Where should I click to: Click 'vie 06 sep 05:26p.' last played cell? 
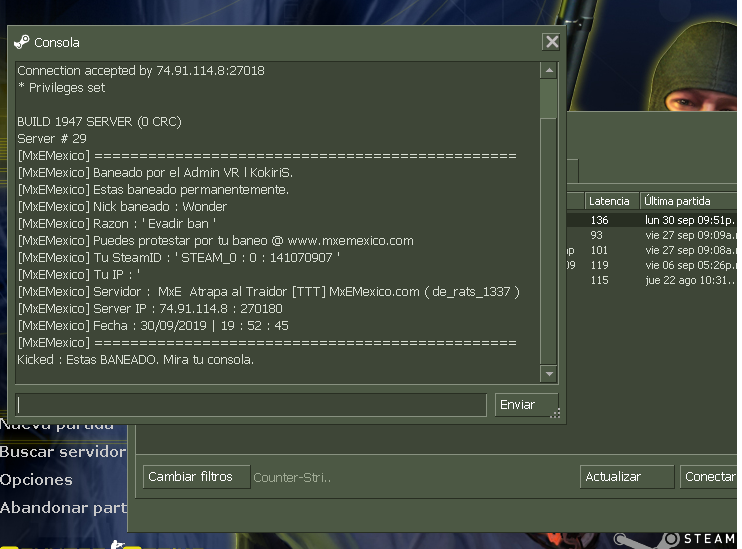[x=689, y=266]
